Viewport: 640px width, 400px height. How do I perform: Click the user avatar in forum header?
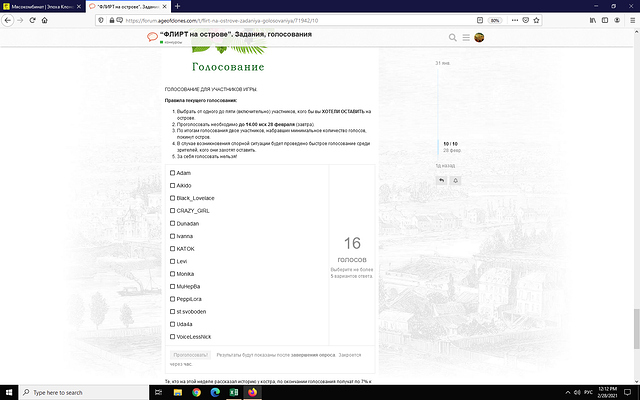pyautogui.click(x=479, y=38)
